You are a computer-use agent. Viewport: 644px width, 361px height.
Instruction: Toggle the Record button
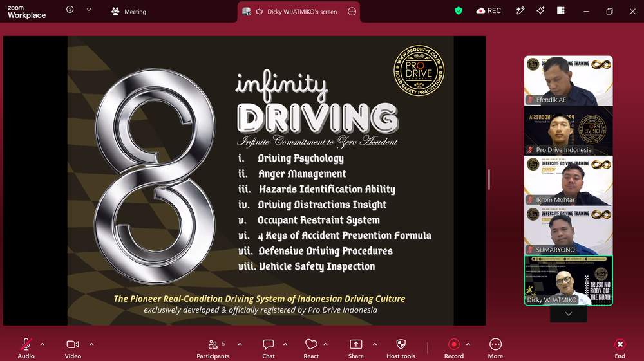(x=454, y=349)
